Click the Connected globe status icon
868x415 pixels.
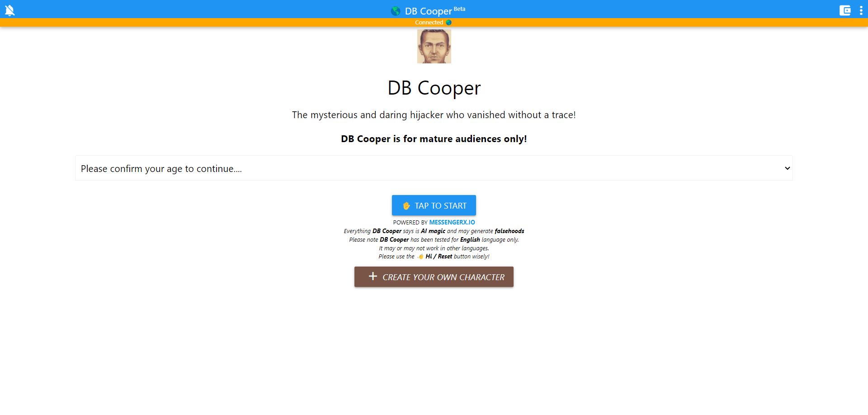pyautogui.click(x=448, y=22)
